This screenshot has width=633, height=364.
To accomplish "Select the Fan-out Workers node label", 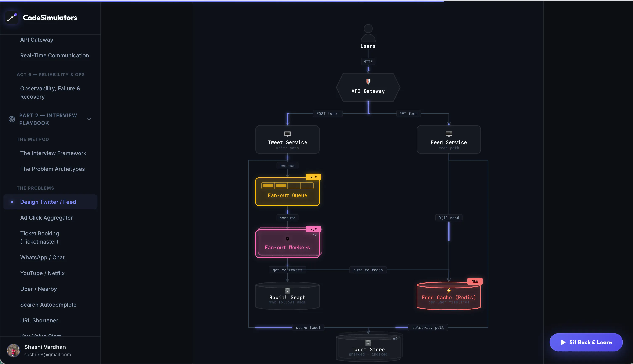I will click(287, 248).
